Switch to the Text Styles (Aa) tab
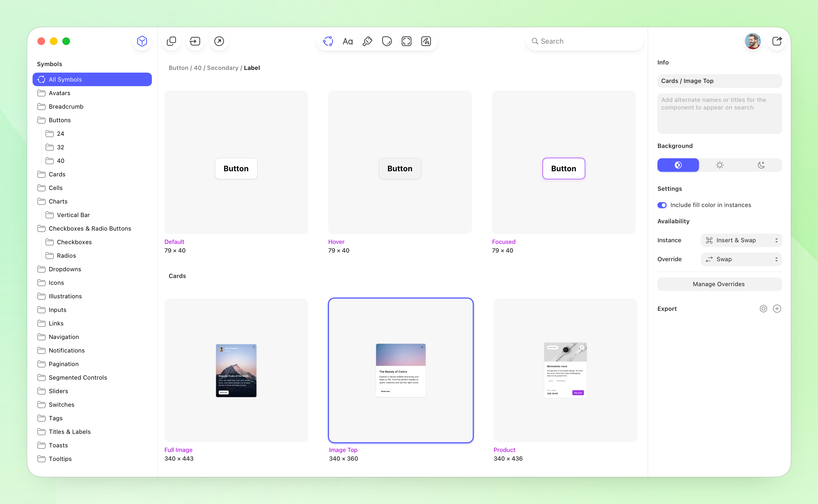Viewport: 818px width, 504px height. tap(348, 41)
